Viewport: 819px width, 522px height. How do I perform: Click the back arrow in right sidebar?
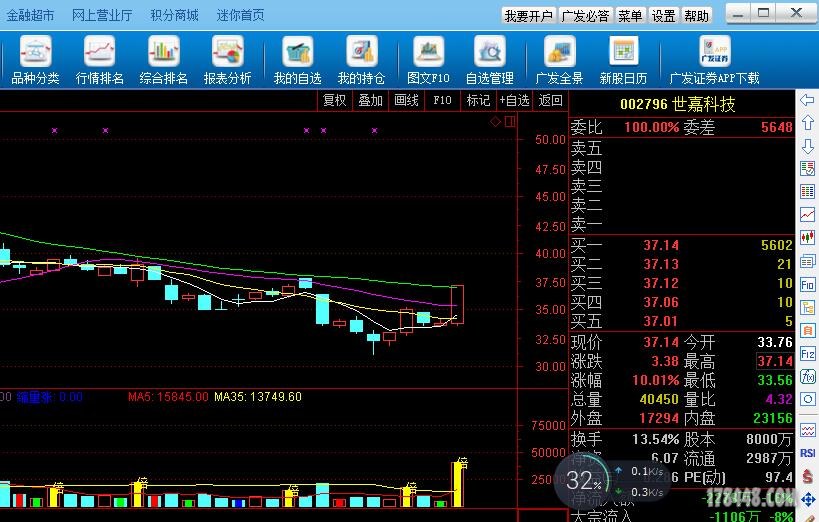pos(808,100)
